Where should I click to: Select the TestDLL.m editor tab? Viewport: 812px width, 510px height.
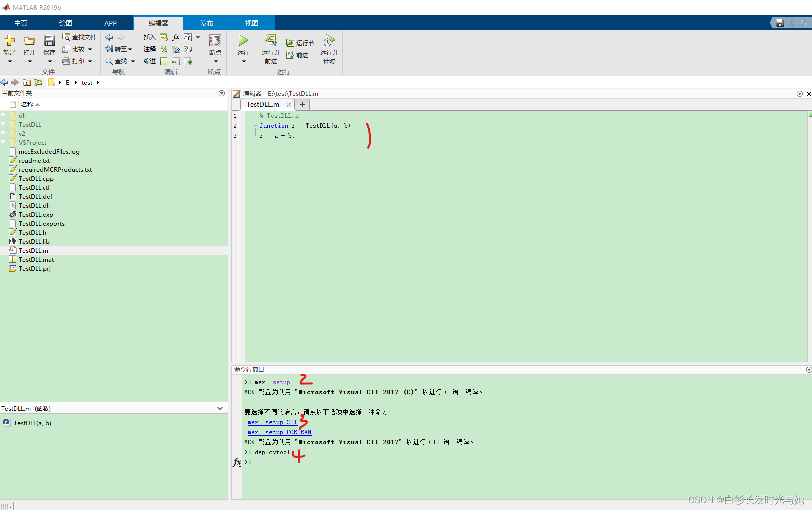pyautogui.click(x=263, y=105)
